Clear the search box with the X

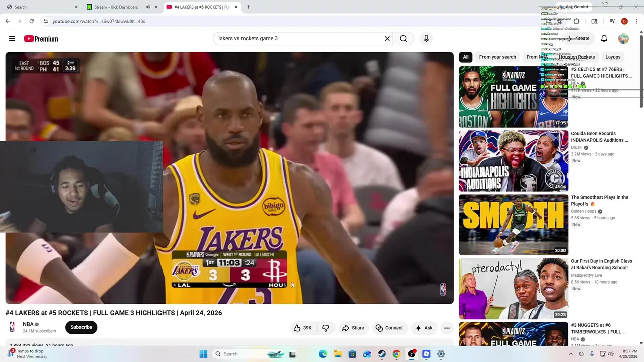(387, 39)
